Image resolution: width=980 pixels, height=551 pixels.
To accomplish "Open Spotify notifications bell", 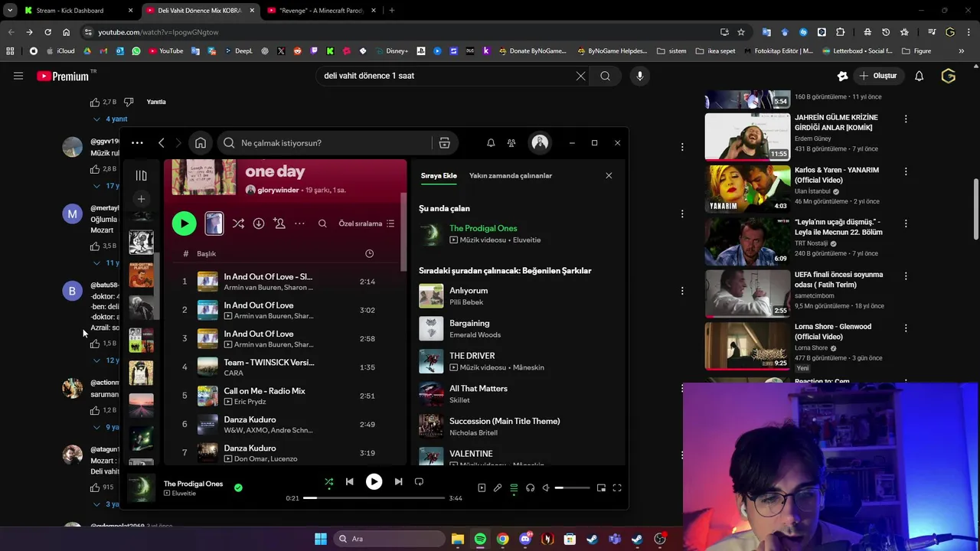I will coord(491,143).
